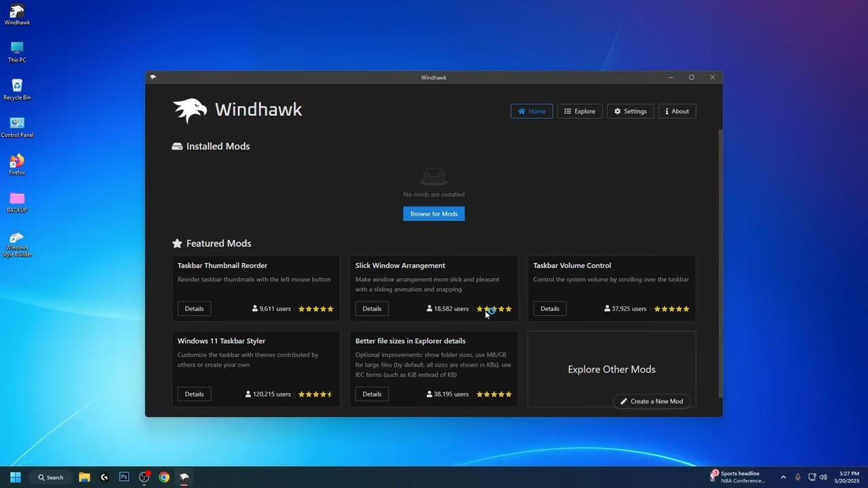This screenshot has height=488, width=868.
Task: Open the Explore tab
Action: (580, 111)
